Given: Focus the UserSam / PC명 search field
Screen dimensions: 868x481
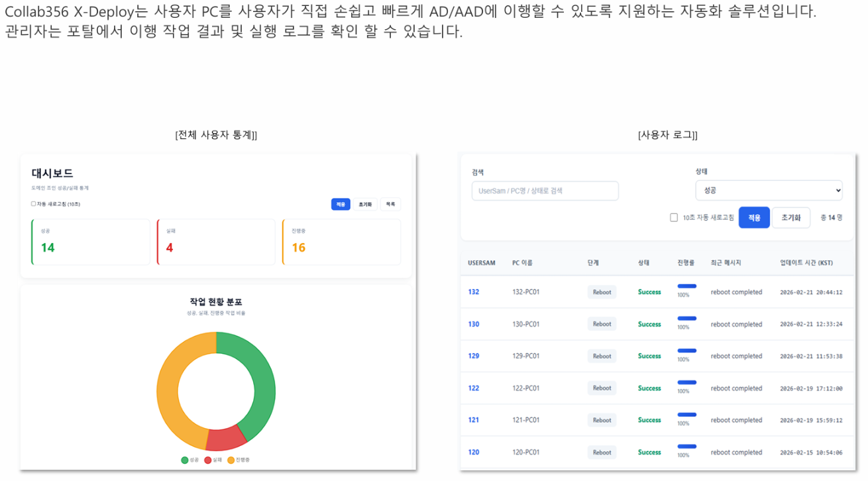Looking at the screenshot, I should pos(545,191).
